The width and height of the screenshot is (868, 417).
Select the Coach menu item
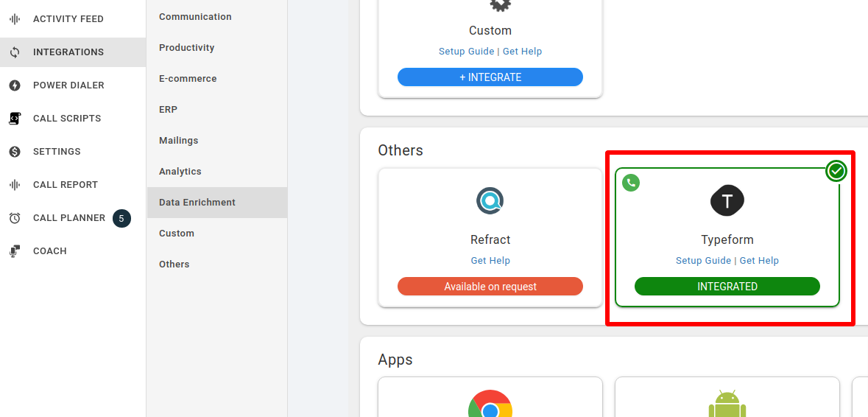[73, 251]
